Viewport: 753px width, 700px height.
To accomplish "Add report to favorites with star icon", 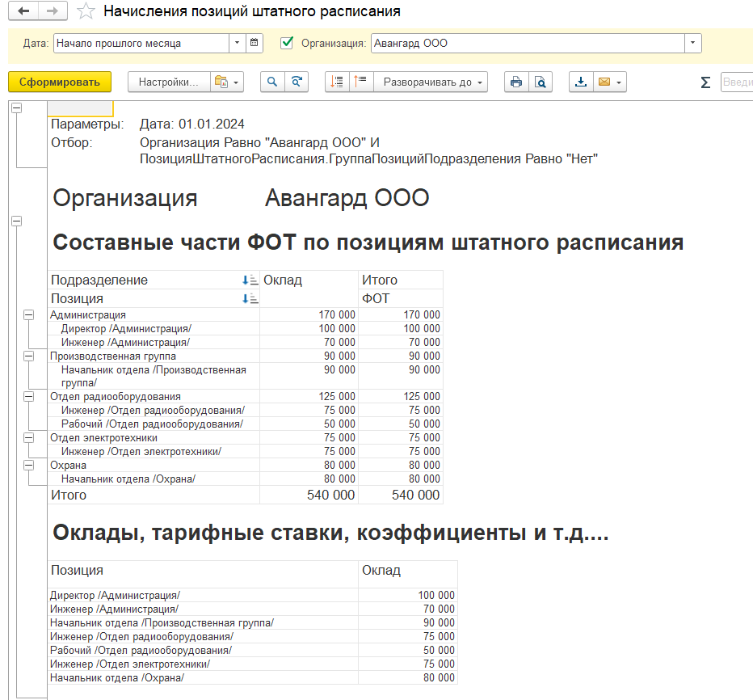I will [x=86, y=11].
